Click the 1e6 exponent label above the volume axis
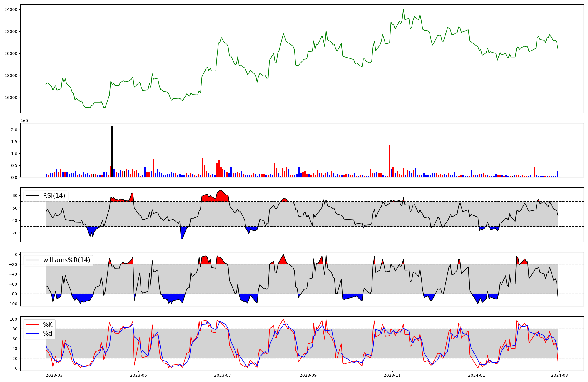This screenshot has height=382, width=588. [x=24, y=121]
